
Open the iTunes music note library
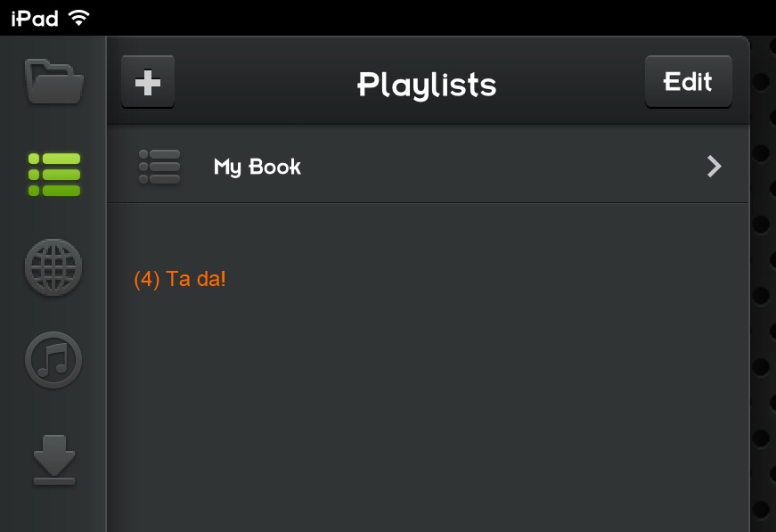click(x=53, y=360)
